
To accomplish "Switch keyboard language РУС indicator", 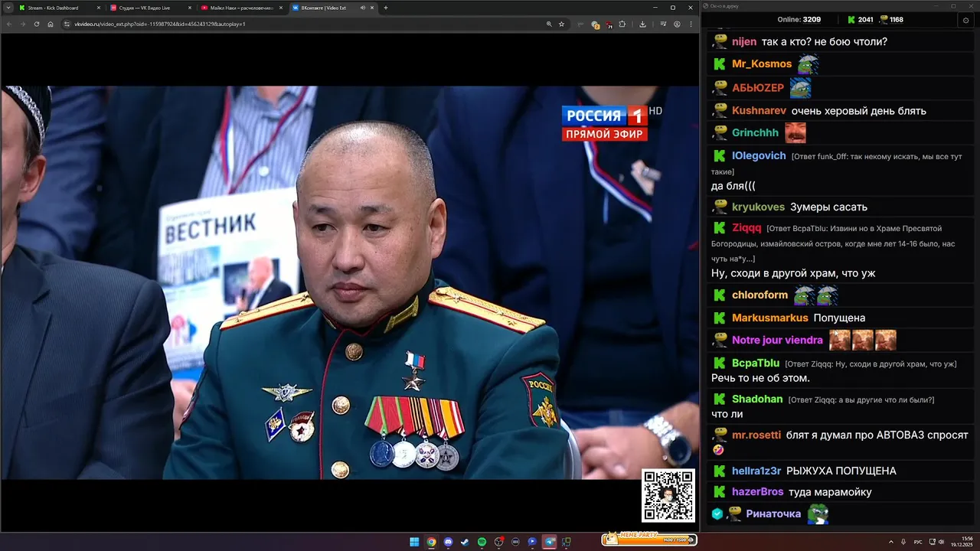I will pos(918,542).
